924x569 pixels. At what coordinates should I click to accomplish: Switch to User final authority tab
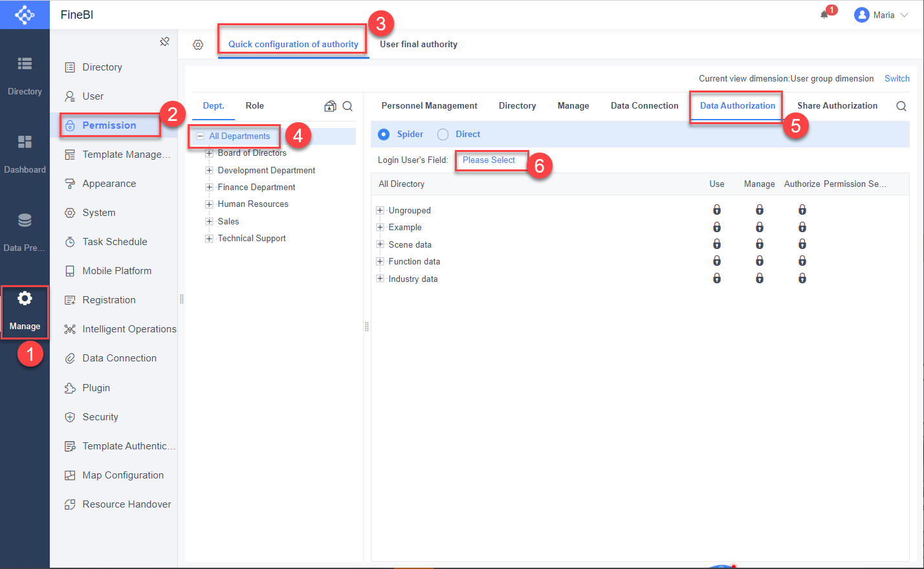pos(419,45)
